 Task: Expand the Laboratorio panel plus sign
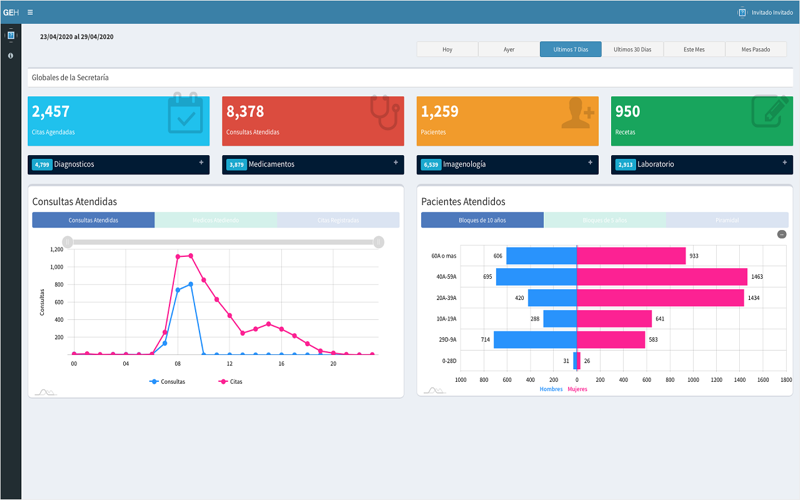pos(784,162)
